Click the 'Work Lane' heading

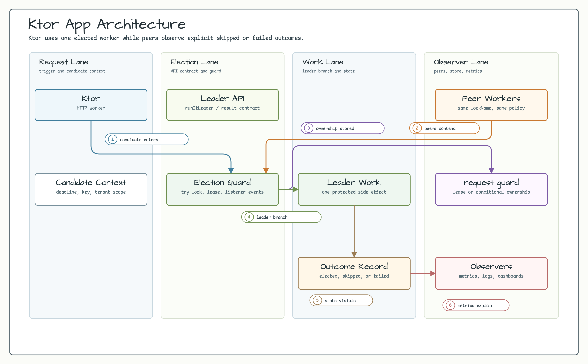tap(323, 62)
